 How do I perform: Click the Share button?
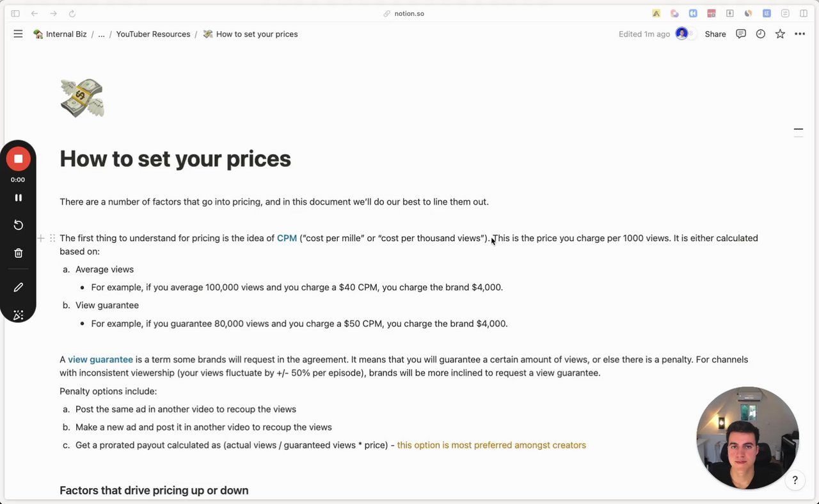715,34
